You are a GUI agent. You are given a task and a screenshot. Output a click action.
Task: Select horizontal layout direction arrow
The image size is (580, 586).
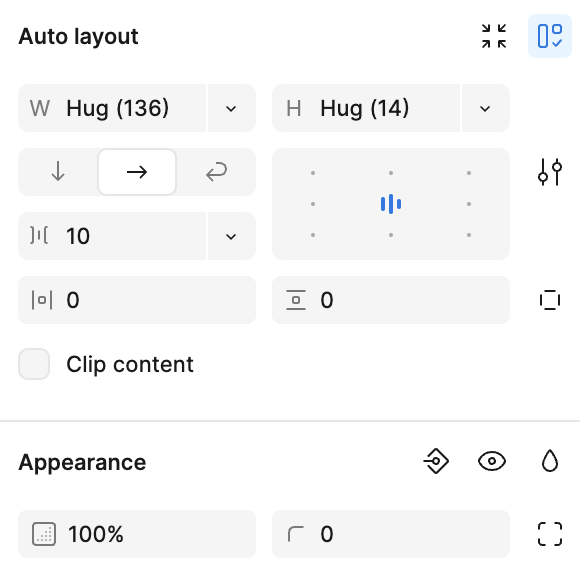[137, 172]
